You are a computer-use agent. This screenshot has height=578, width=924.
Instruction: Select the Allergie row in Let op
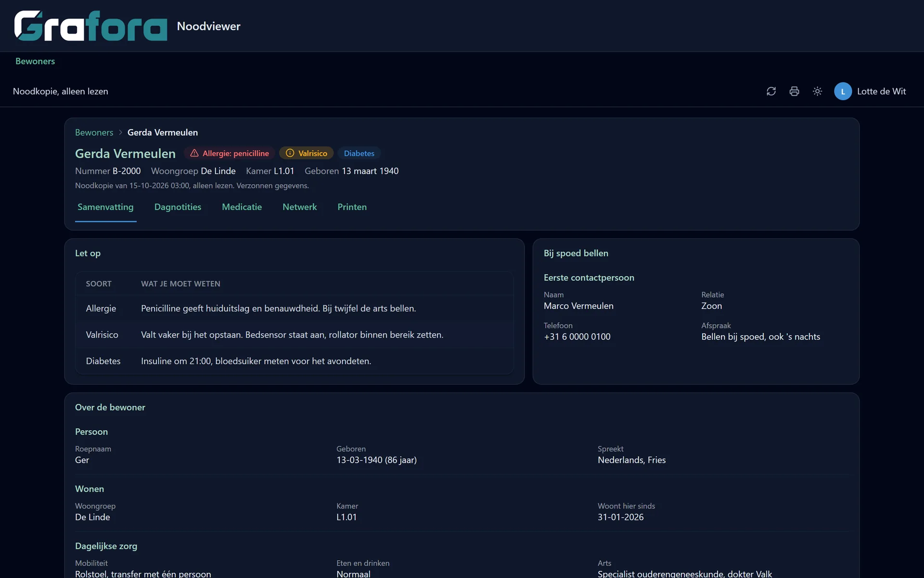[x=294, y=308]
